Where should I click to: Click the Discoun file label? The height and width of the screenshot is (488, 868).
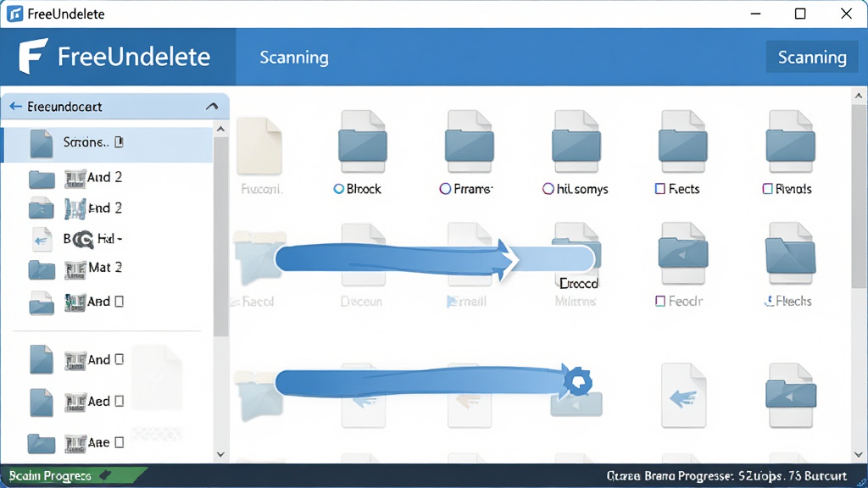(x=361, y=302)
